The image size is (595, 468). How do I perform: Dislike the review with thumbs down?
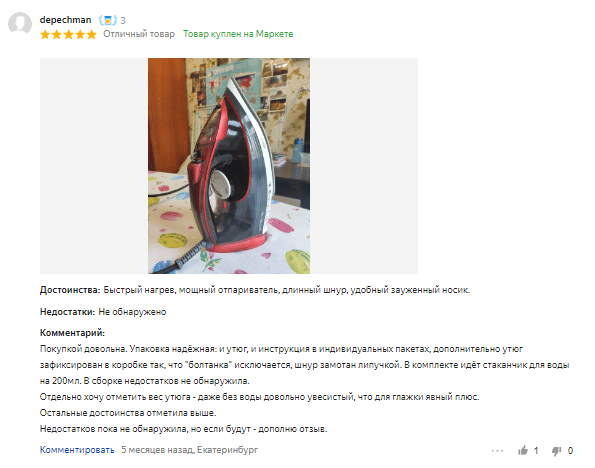pos(556,451)
